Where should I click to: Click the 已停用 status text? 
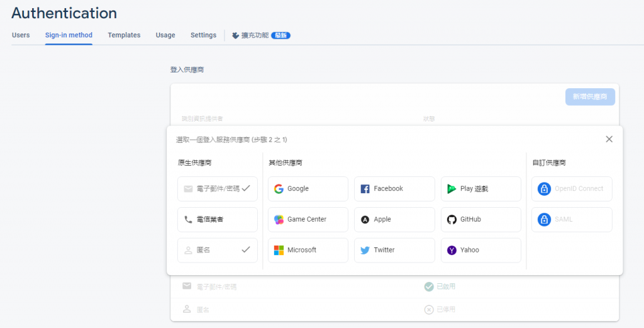coord(446,310)
